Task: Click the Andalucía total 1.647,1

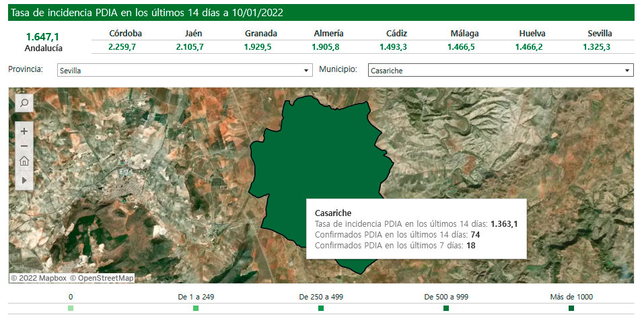Action: 44,36
